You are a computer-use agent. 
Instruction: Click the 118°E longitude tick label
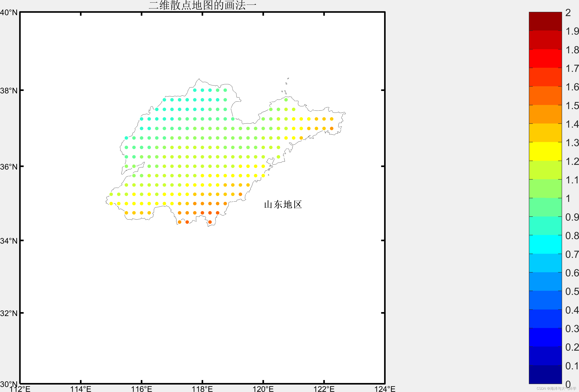[x=202, y=389]
